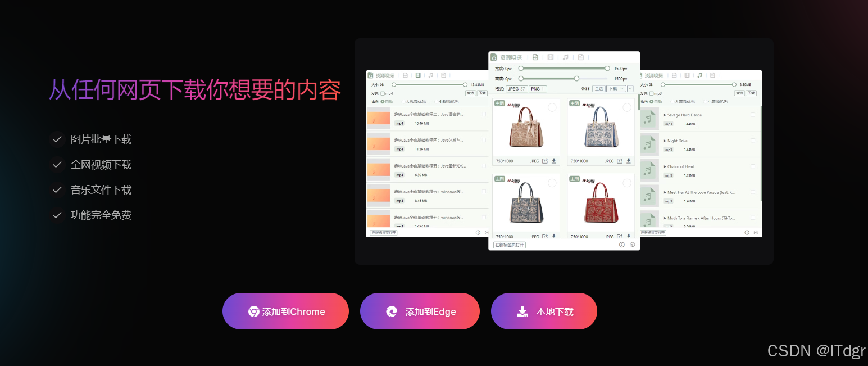868x366 pixels.
Task: Check the Chains of Heart row checkbox
Action: (753, 166)
